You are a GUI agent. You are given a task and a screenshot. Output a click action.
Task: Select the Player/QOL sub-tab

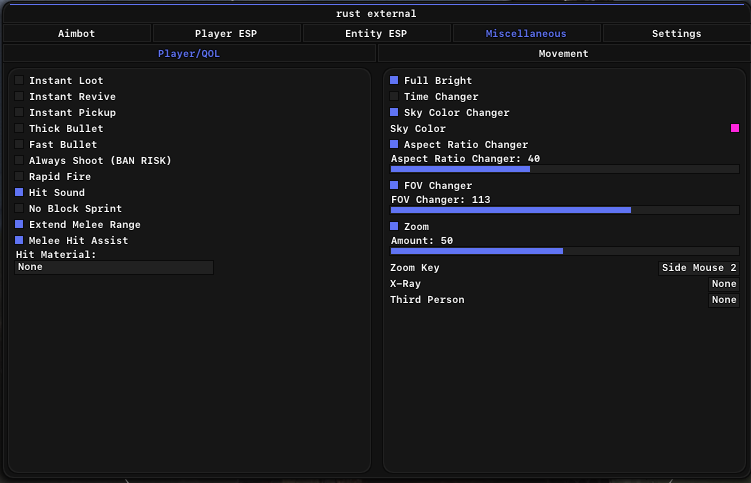(189, 54)
